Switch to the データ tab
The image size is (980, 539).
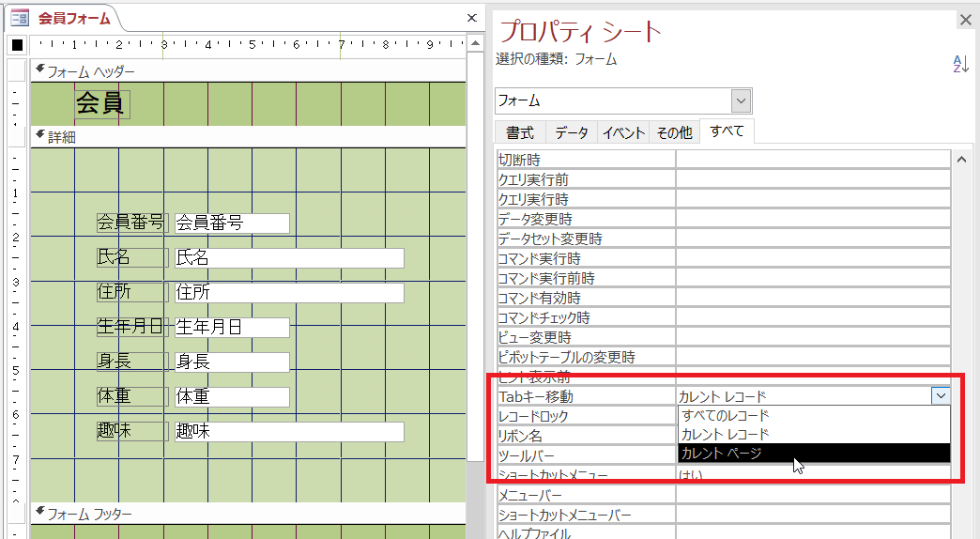tap(572, 132)
